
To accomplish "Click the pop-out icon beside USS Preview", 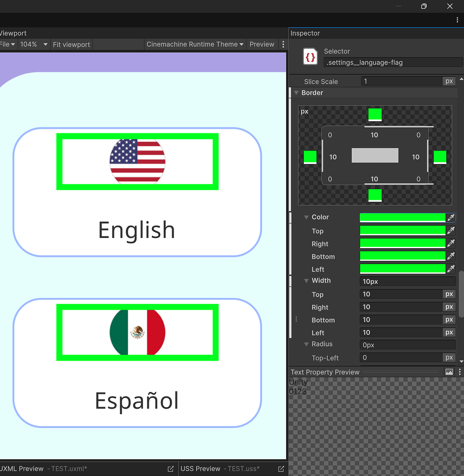I will tap(281, 469).
